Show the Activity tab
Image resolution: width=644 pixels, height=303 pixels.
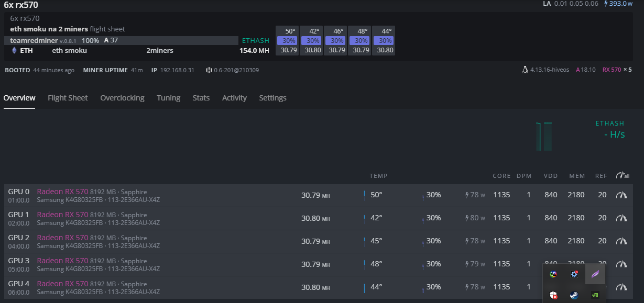pos(234,98)
